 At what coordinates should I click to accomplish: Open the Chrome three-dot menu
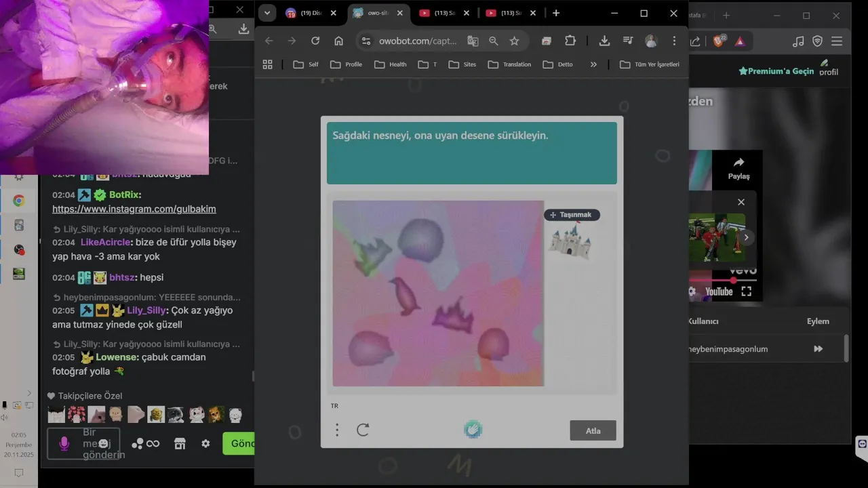[674, 41]
